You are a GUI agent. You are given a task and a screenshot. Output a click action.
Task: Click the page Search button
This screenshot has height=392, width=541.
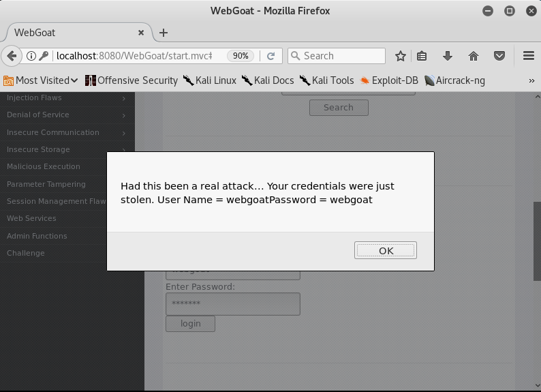point(339,108)
